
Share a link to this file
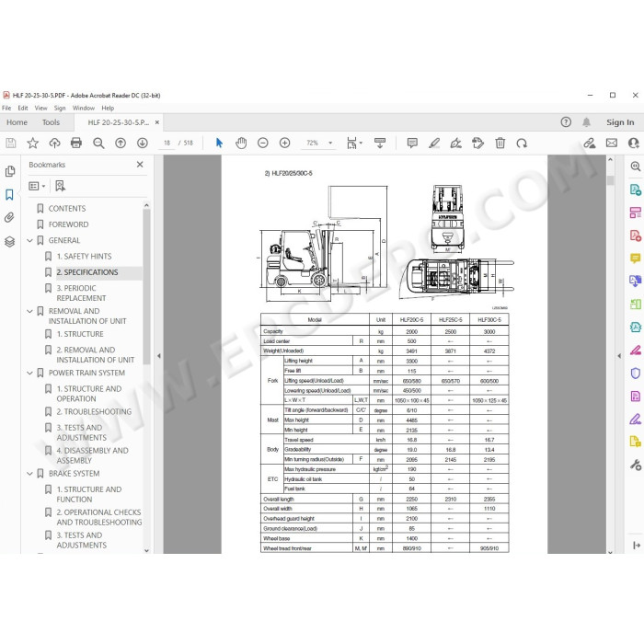click(590, 143)
